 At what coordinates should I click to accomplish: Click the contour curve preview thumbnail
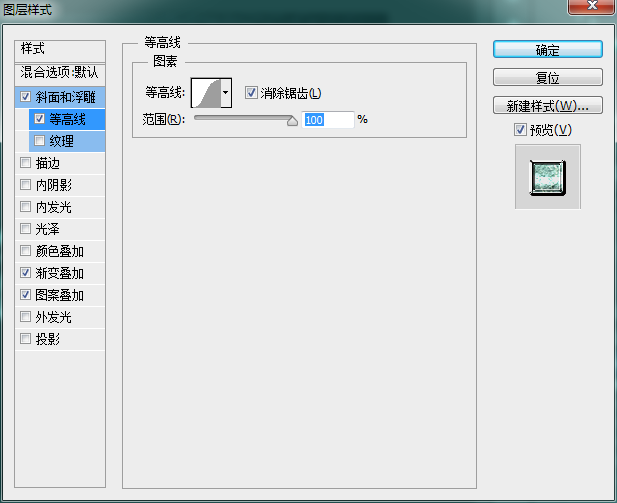tap(206, 94)
